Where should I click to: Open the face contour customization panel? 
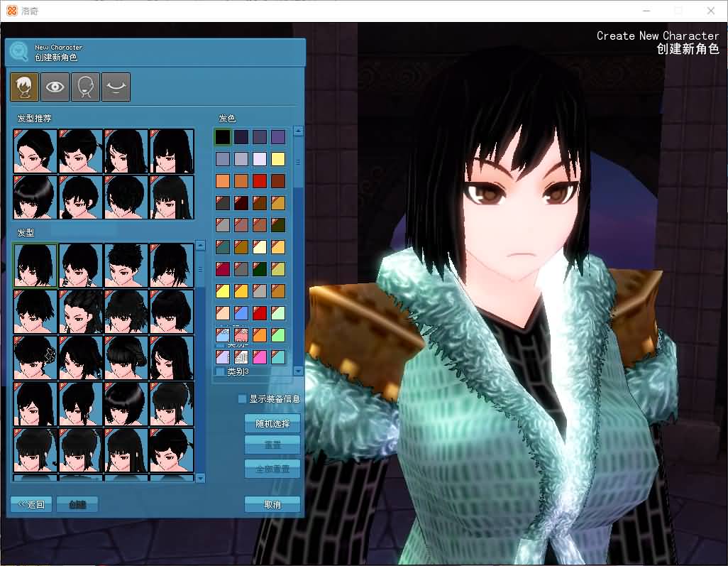click(86, 87)
